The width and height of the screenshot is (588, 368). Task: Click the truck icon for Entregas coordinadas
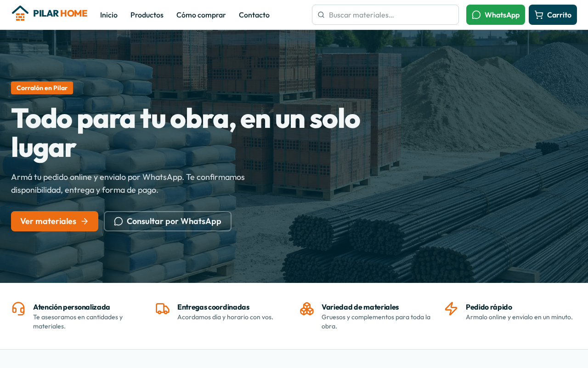pos(163,309)
